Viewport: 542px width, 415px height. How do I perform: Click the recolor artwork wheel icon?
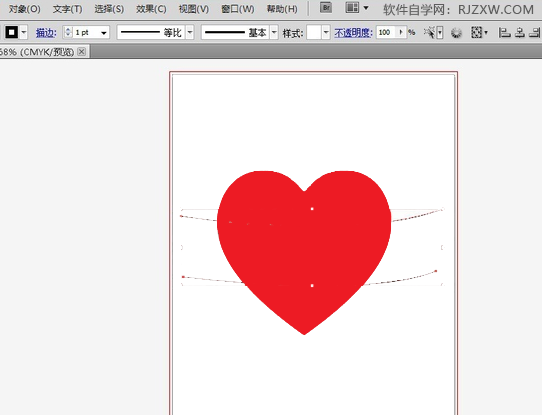pyautogui.click(x=457, y=33)
